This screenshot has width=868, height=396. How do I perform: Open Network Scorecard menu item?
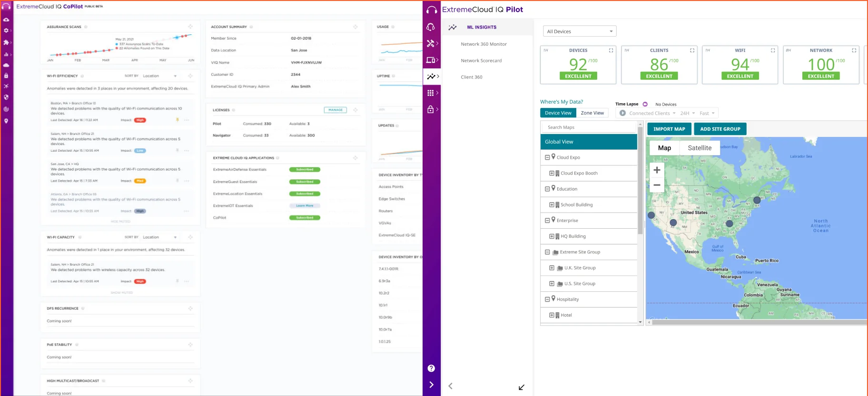pos(481,61)
